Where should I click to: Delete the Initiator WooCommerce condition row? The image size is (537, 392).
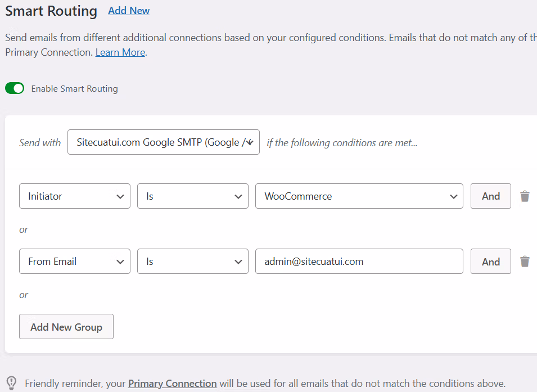pyautogui.click(x=525, y=196)
